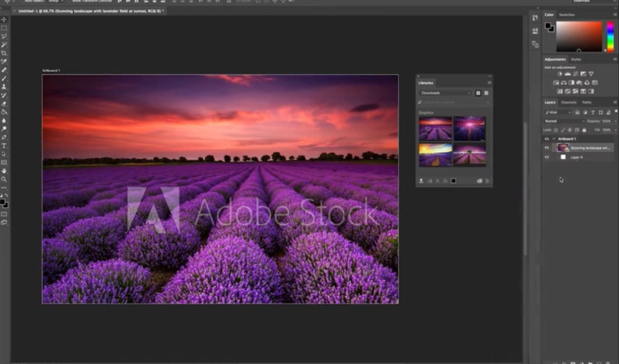Image resolution: width=619 pixels, height=364 pixels.
Task: Select the Dodge tool
Action: tap(4, 129)
